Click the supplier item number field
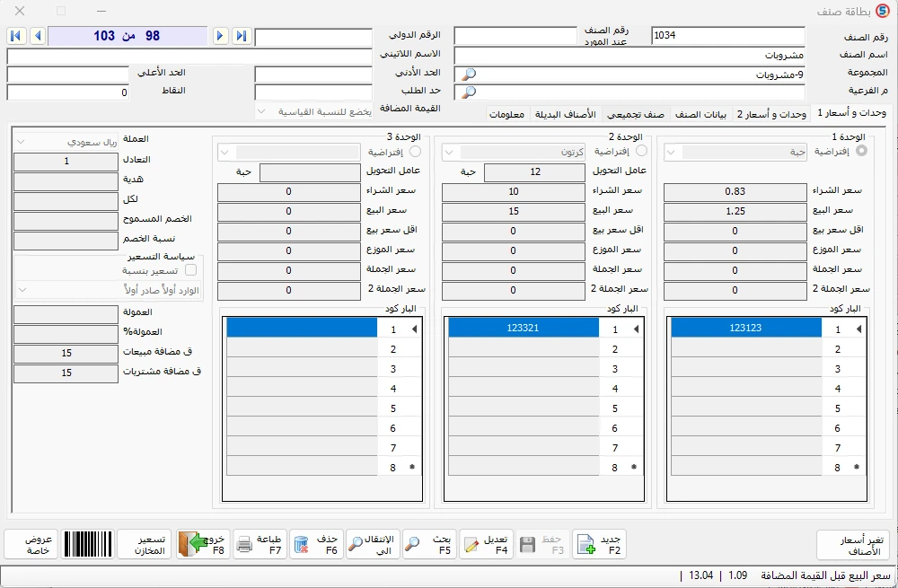Image resolution: width=898 pixels, height=588 pixels. (x=515, y=36)
